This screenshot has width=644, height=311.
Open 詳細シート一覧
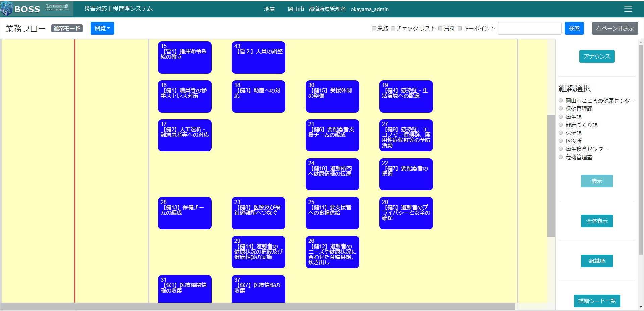(597, 301)
